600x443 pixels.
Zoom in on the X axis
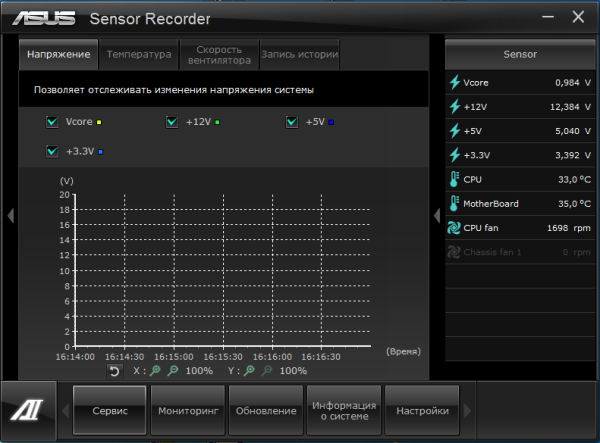coord(155,370)
